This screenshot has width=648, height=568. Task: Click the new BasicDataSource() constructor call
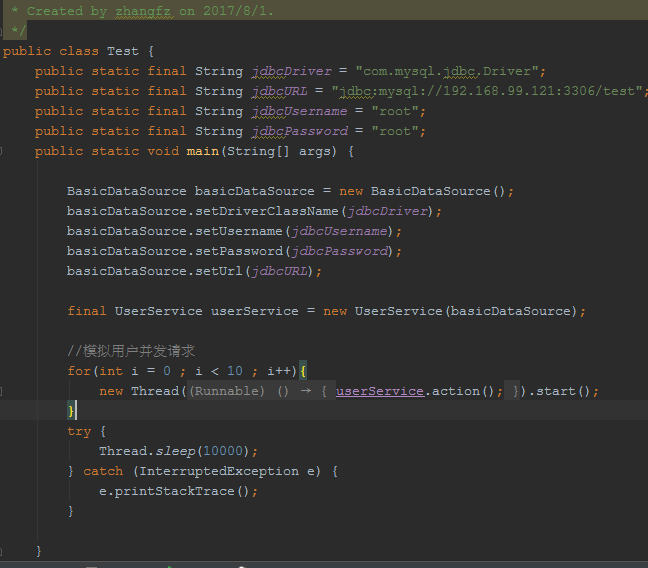click(x=422, y=191)
